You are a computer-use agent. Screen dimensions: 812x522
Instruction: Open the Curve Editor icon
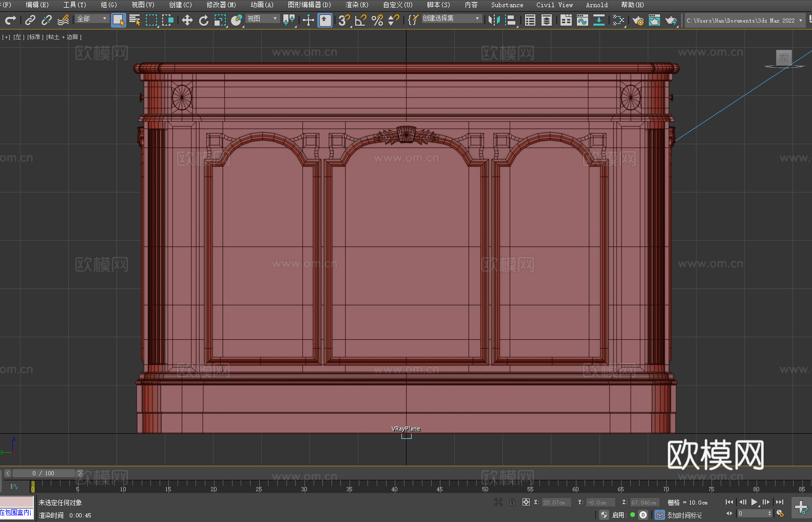[583, 20]
